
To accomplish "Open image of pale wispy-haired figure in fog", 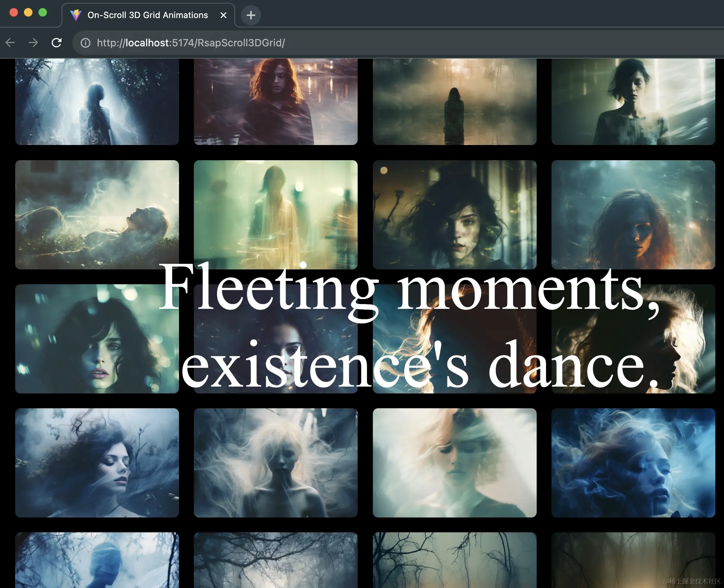I will click(x=276, y=463).
